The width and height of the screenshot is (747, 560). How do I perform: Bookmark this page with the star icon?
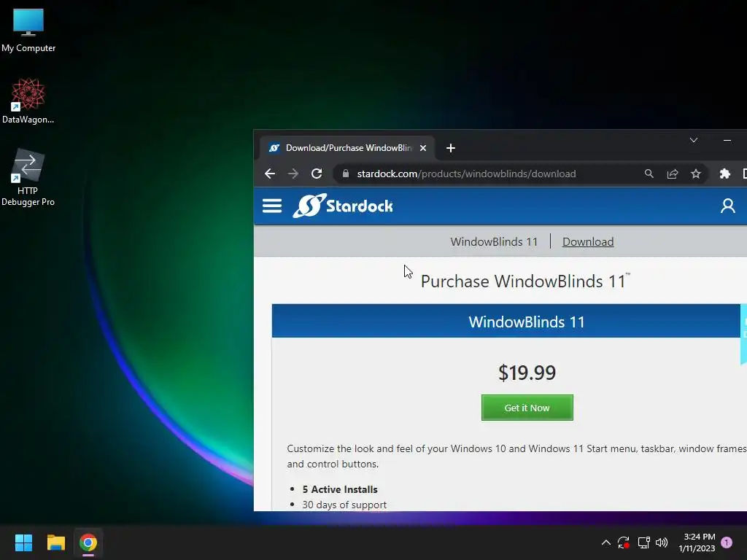(695, 174)
